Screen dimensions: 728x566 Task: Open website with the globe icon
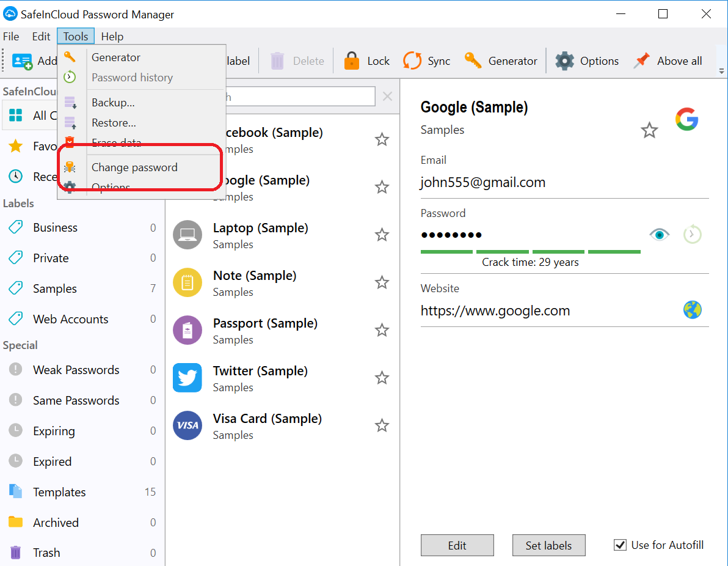coord(692,310)
